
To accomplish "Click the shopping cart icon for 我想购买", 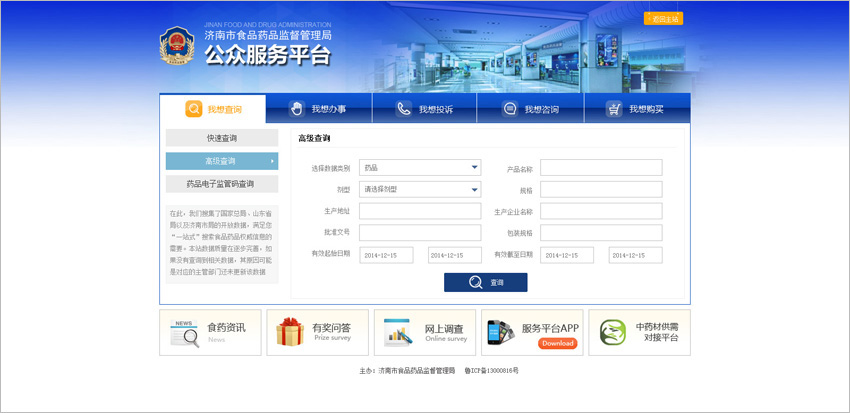I will (614, 109).
